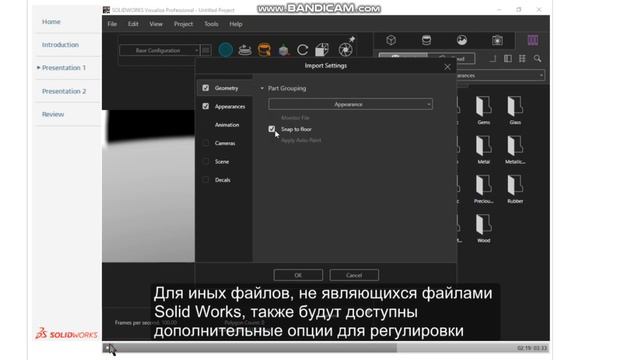Open the Precious appearance folder
Image resolution: width=640 pixels, height=360 pixels.
coord(484,189)
